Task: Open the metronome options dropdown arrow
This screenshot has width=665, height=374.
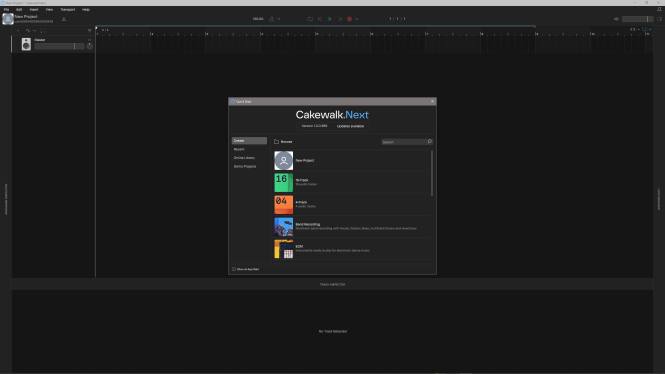Action: click(279, 19)
